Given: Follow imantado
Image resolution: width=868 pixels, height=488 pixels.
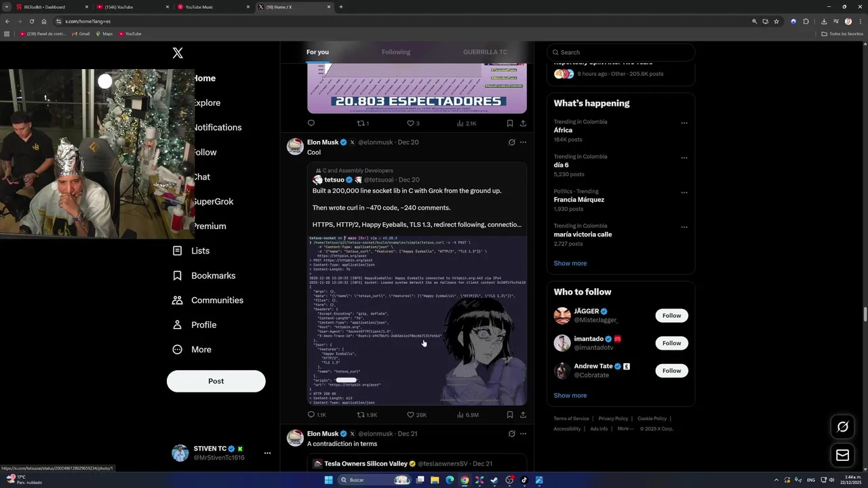Looking at the screenshot, I should pos(671,343).
